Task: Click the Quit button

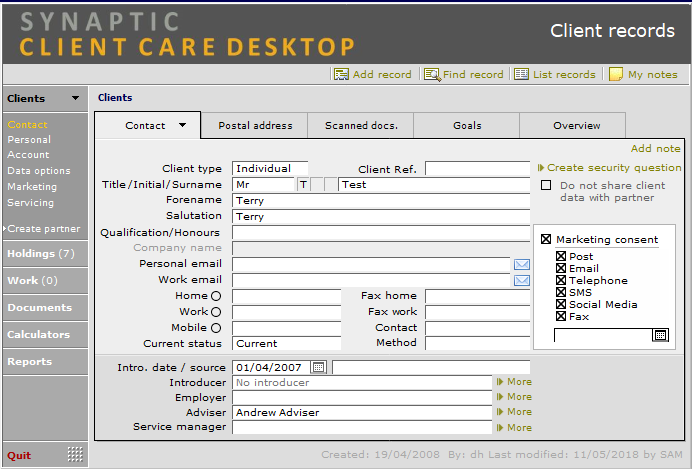Action: coord(19,455)
